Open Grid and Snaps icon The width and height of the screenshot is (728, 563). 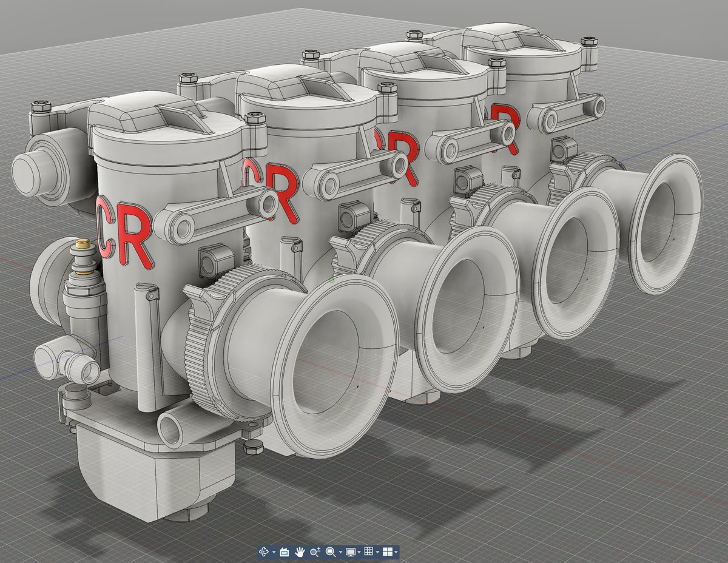[x=368, y=551]
